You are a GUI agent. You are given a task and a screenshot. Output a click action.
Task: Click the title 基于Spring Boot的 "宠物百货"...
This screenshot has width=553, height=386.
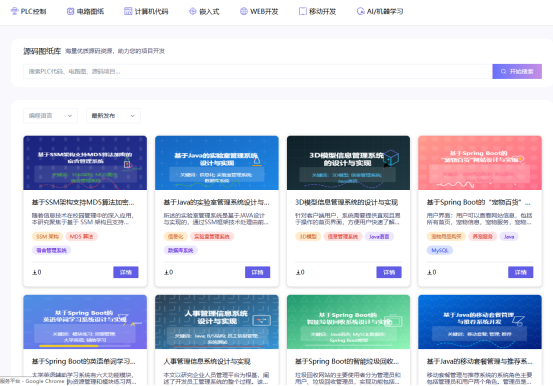point(479,202)
